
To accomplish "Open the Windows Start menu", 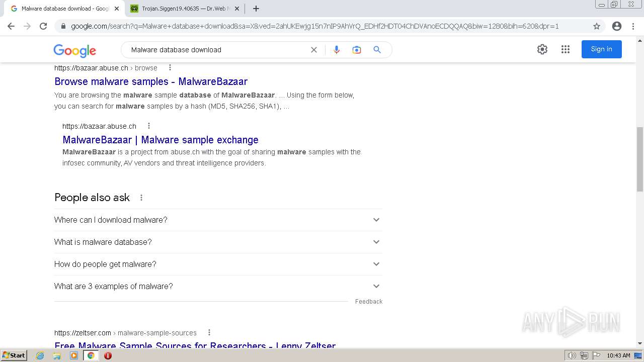I will point(14,355).
